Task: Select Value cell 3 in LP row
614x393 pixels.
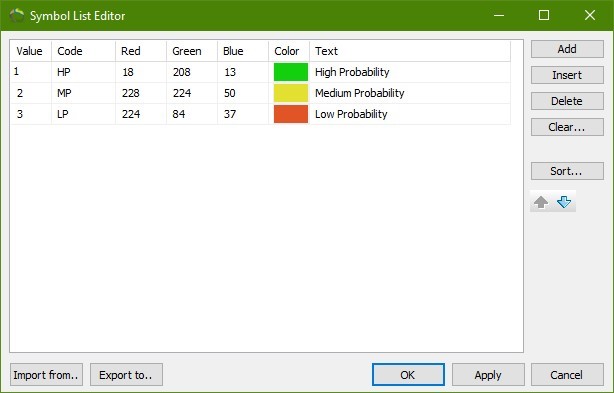Action: pyautogui.click(x=31, y=114)
